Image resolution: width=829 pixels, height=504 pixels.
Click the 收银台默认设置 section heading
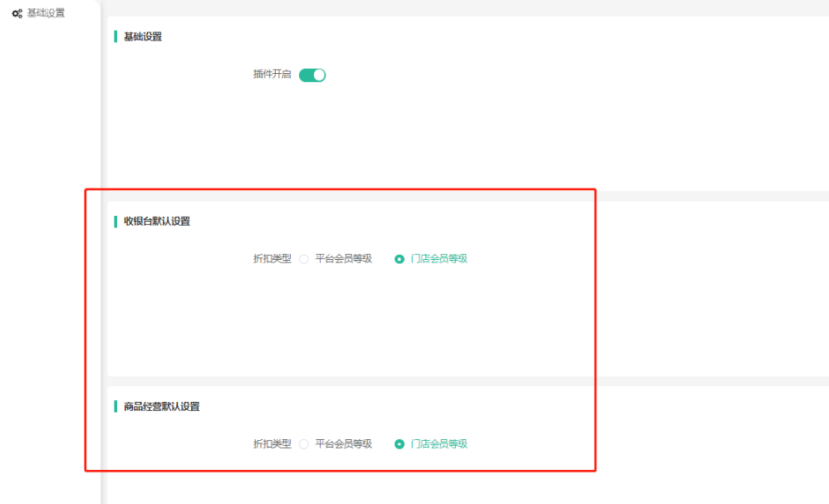pos(157,221)
